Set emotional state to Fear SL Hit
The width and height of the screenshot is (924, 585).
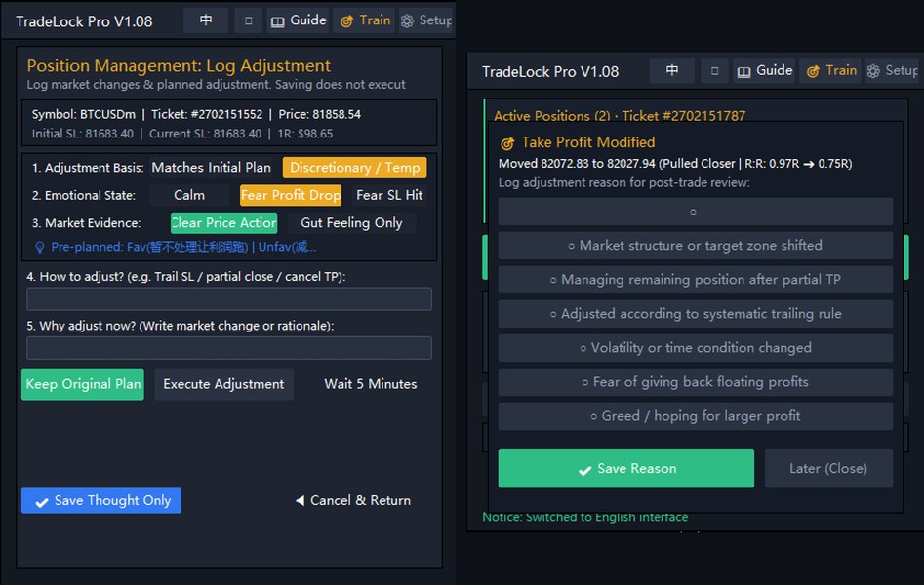coord(389,195)
